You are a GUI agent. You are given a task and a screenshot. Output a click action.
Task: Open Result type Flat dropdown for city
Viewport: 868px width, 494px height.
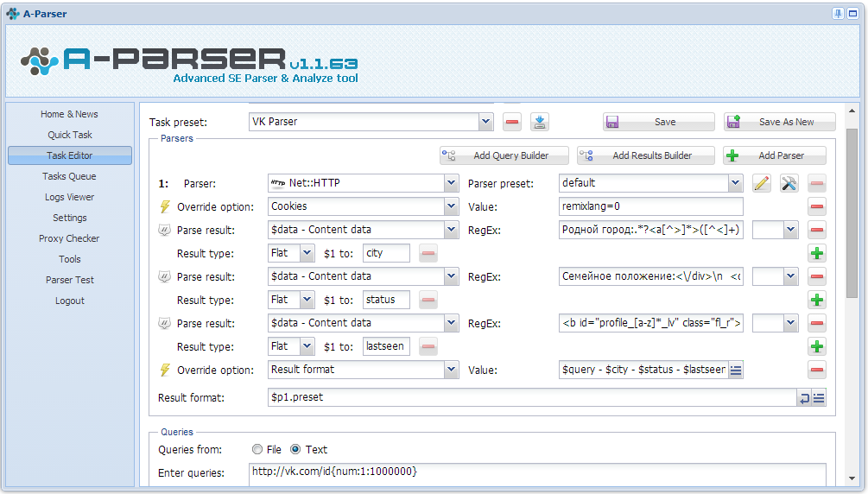pyautogui.click(x=307, y=253)
